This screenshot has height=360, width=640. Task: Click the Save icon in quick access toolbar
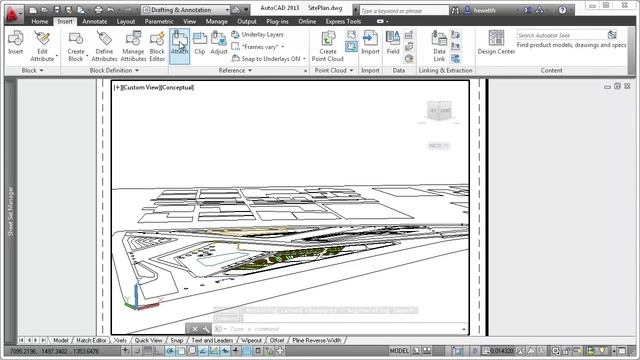57,10
